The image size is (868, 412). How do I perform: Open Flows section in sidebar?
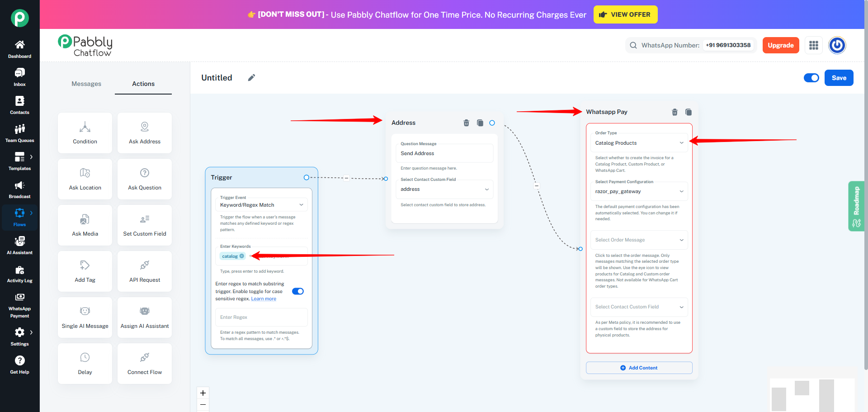click(x=19, y=218)
